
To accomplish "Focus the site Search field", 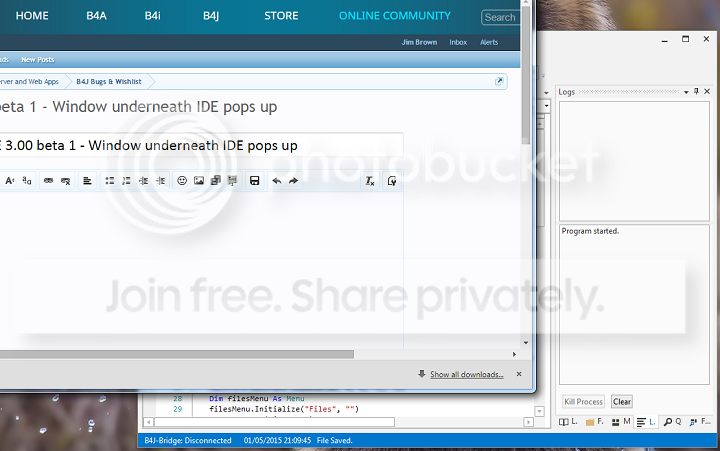I will [501, 17].
